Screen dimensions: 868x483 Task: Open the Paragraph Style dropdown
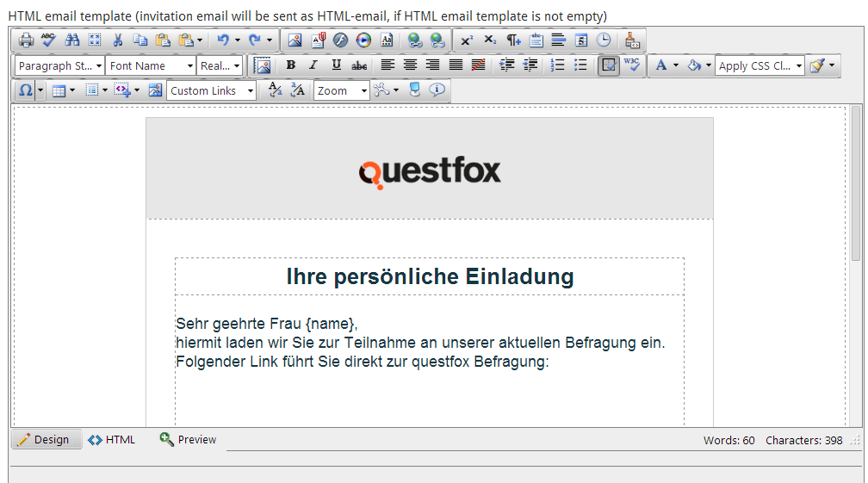(x=59, y=65)
